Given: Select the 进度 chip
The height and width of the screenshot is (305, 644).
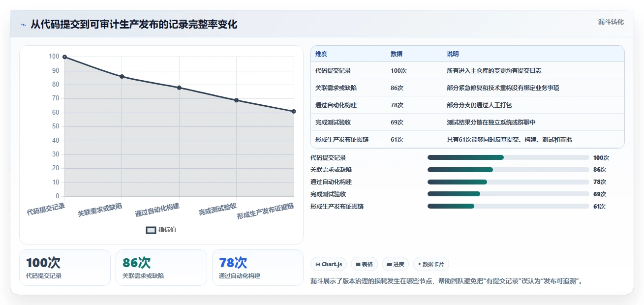Looking at the screenshot, I should 396,264.
